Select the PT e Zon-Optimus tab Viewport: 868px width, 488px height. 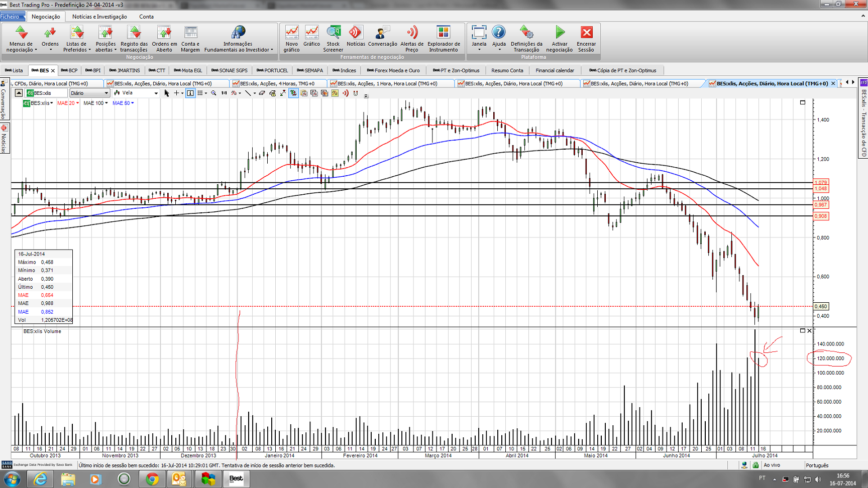(x=456, y=70)
